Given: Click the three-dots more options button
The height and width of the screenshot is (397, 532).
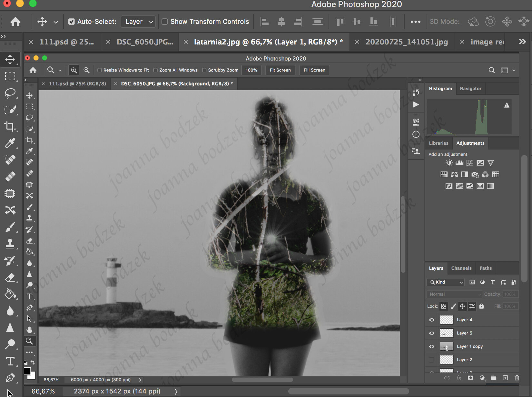Looking at the screenshot, I should 415,22.
